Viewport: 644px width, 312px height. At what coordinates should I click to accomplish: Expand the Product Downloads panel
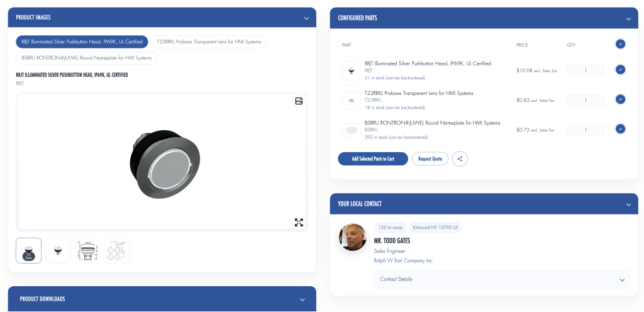303,299
